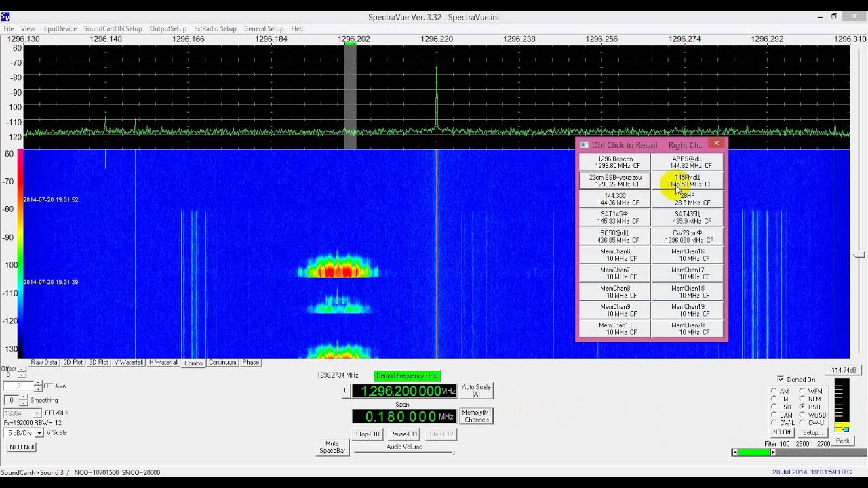Click the center frequency 1296.200000 display

click(x=405, y=391)
